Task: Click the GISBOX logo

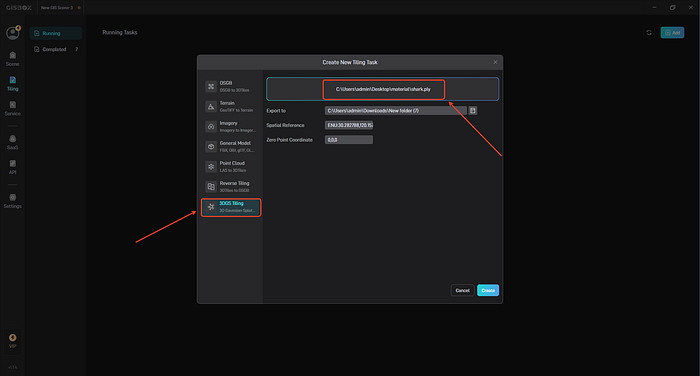Action: point(19,8)
